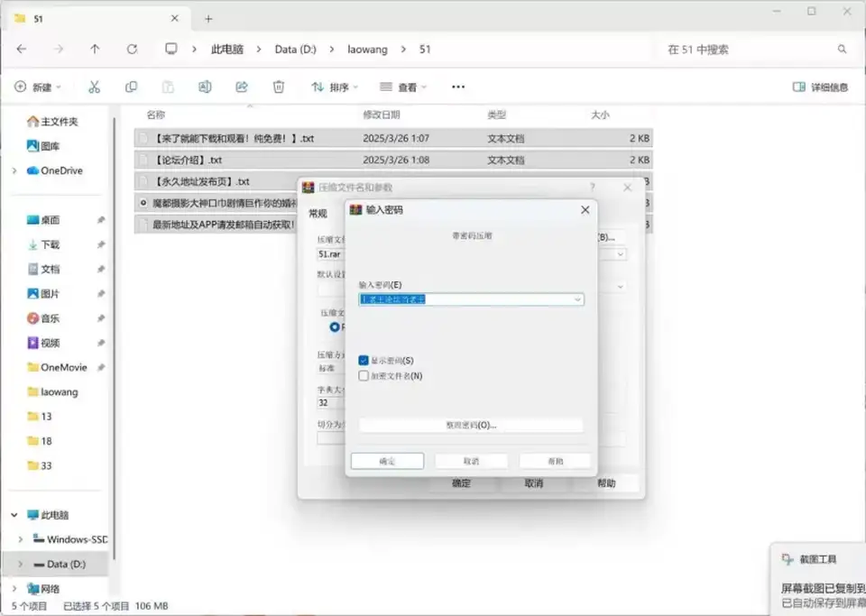Viewport: 866px width, 616px height.
Task: Click the search magnifier icon
Action: click(842, 49)
